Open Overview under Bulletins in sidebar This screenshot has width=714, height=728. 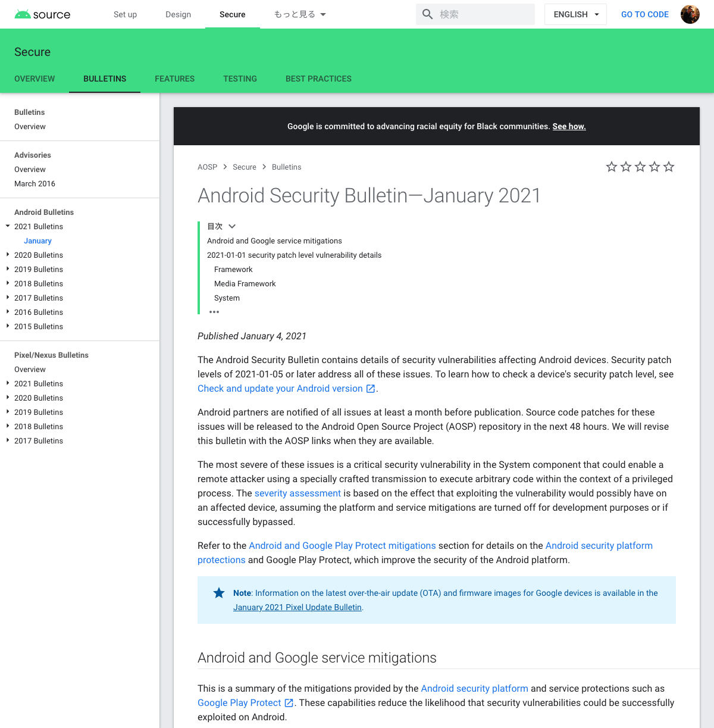coord(30,127)
